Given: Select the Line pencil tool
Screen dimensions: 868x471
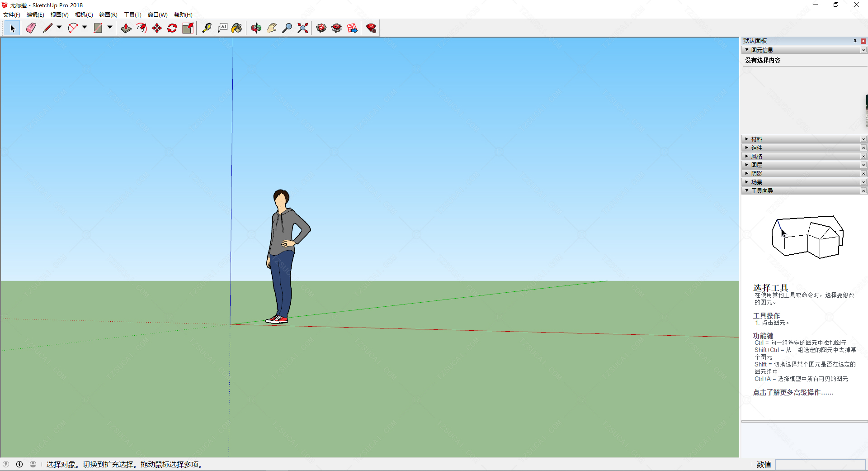Looking at the screenshot, I should (x=47, y=28).
